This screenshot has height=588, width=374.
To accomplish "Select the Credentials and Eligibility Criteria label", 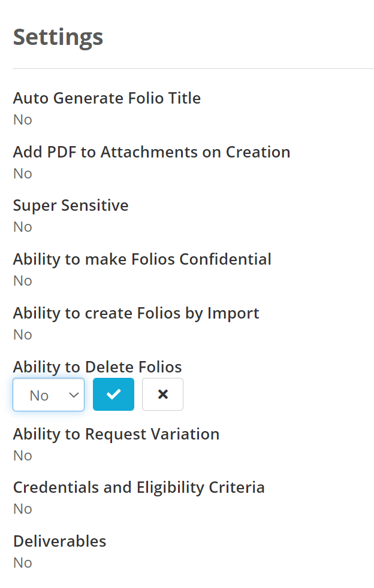I will pos(139,487).
